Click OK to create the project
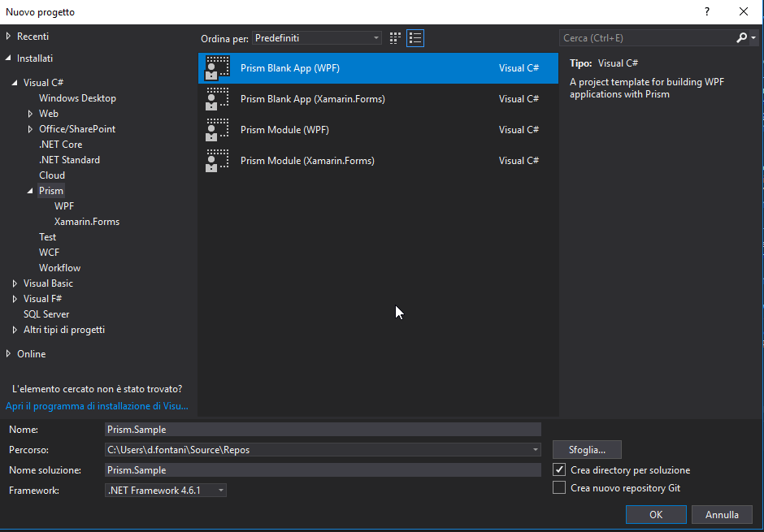Image resolution: width=764 pixels, height=532 pixels. [655, 514]
